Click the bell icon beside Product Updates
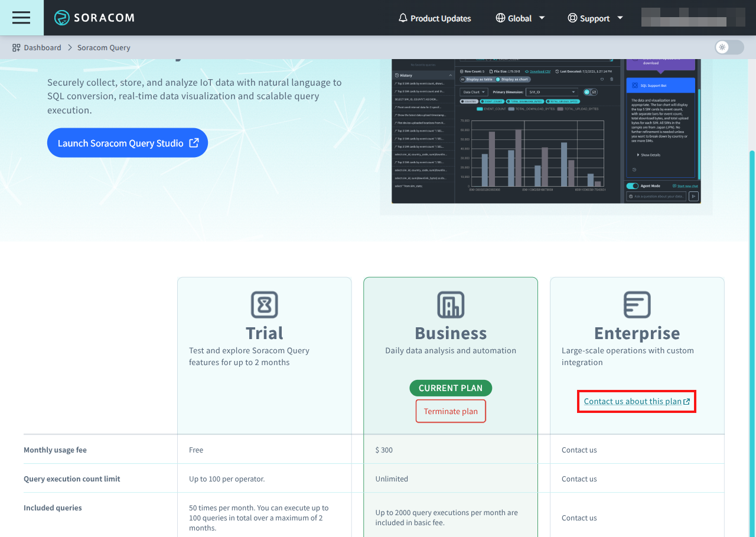756x537 pixels. [403, 18]
